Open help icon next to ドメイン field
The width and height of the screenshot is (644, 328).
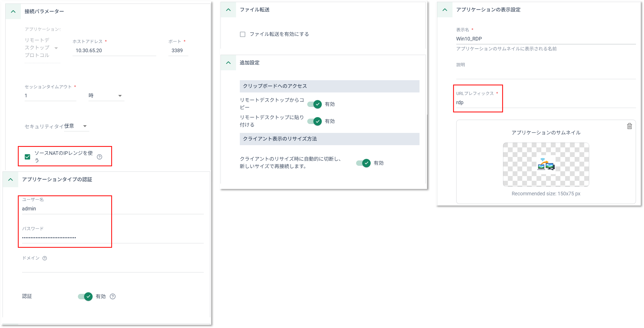pos(45,258)
